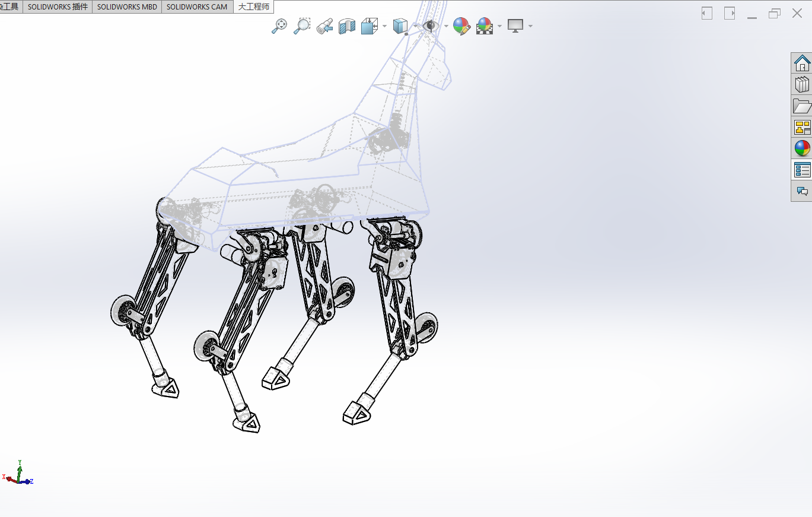Toggle the Hide/Show Items eye icon

(x=430, y=26)
